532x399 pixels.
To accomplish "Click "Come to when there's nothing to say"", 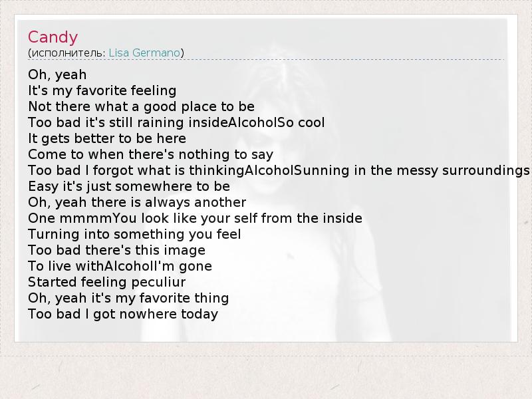I will pyautogui.click(x=150, y=154).
